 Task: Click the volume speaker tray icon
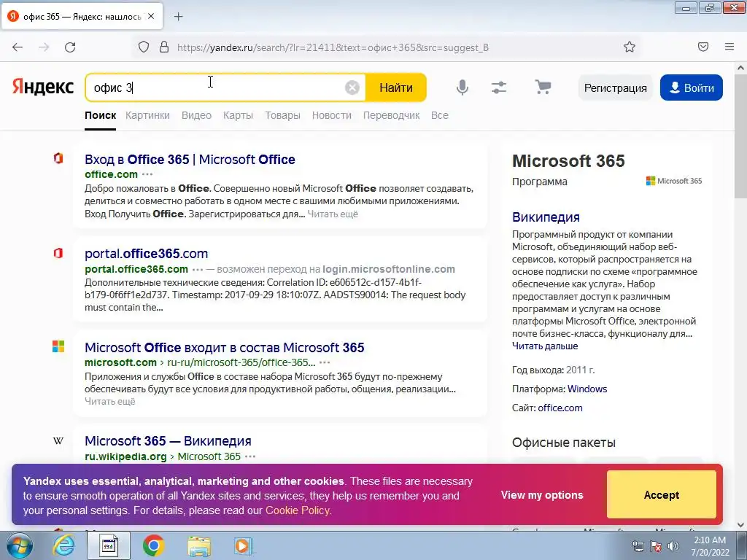click(x=673, y=546)
